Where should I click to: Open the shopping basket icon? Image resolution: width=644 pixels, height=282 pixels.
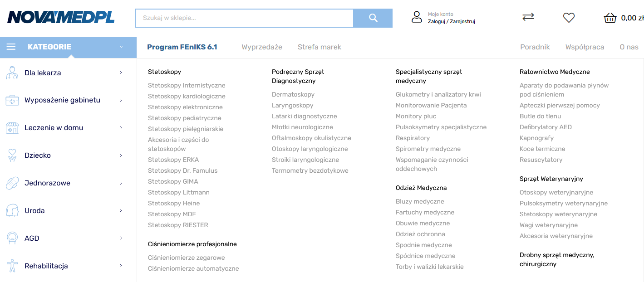point(610,18)
